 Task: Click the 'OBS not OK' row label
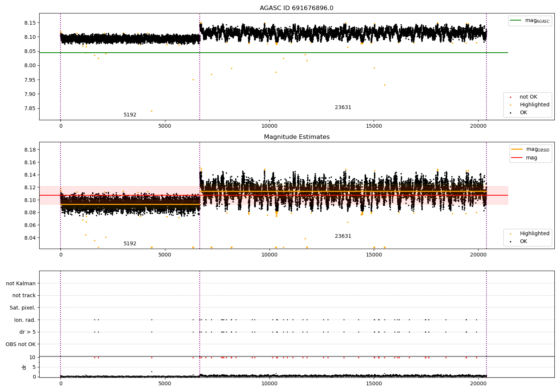[x=21, y=344]
